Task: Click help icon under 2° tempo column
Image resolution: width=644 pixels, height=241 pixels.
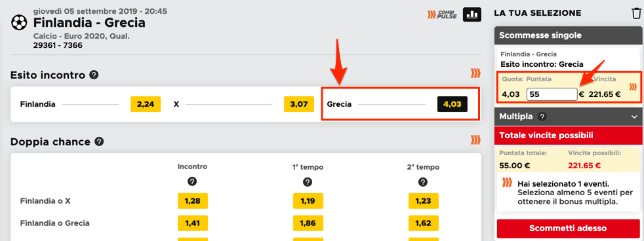Action: (423, 182)
